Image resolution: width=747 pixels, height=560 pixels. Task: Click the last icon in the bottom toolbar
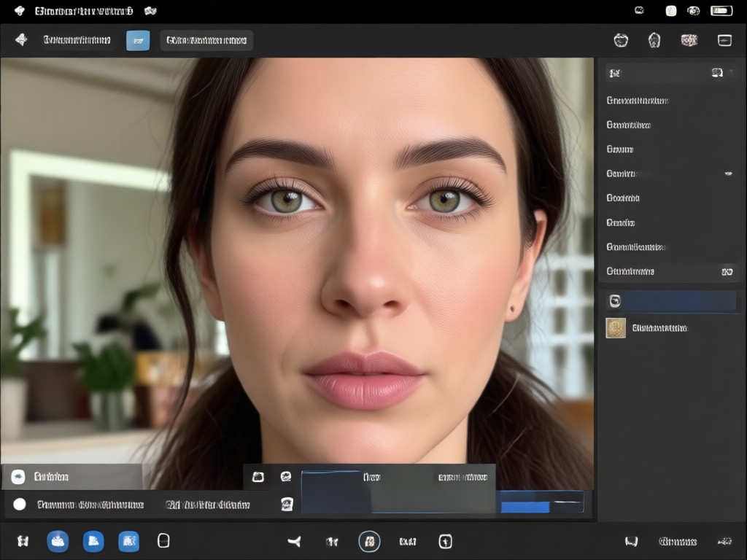[x=724, y=542]
